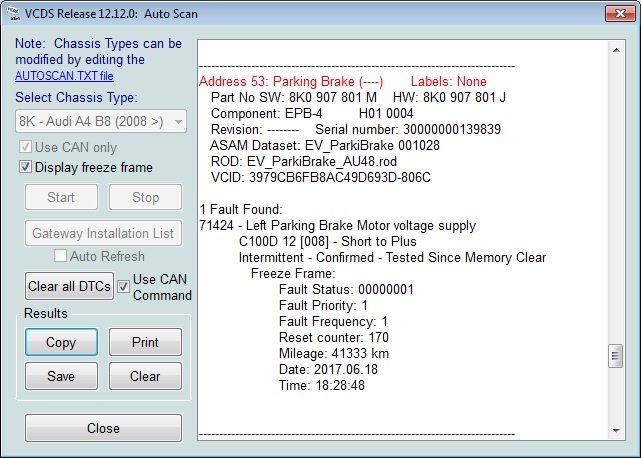
Task: Click the Reset counter: 170 line
Action: (x=334, y=337)
